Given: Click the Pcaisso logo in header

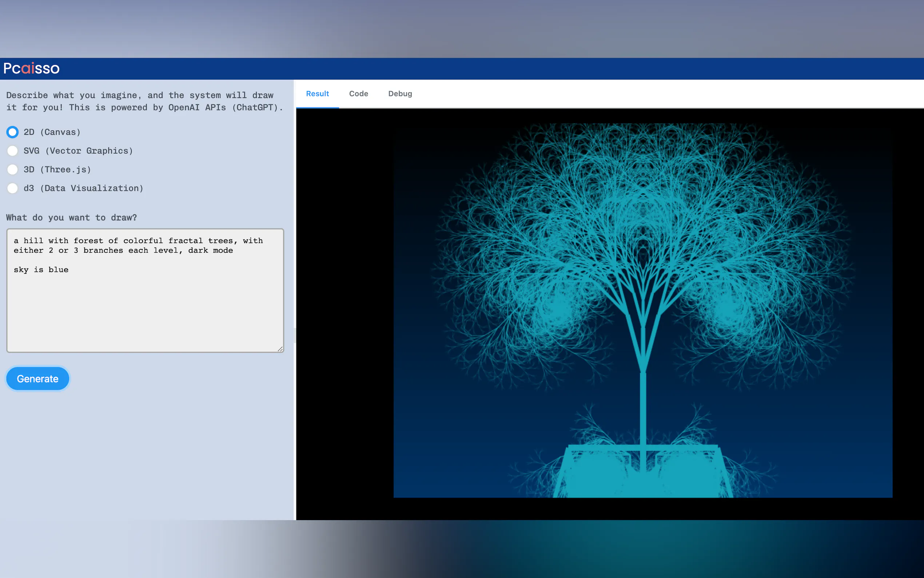Looking at the screenshot, I should [31, 68].
